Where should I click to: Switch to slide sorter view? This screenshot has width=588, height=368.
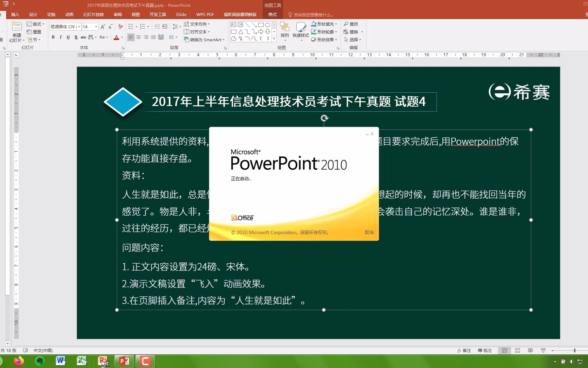[518, 351]
